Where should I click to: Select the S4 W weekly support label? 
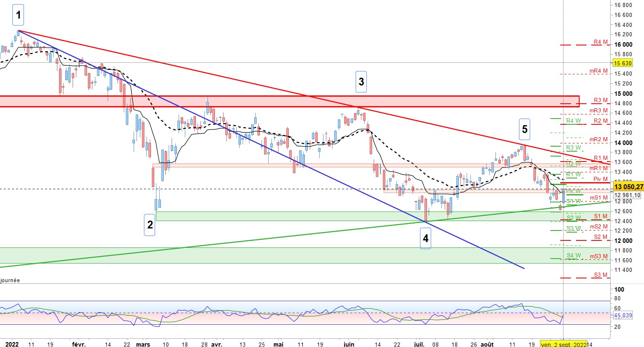point(573,255)
